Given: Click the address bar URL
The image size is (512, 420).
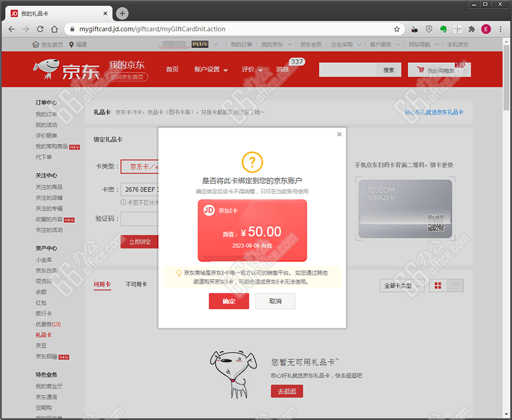Looking at the screenshot, I should click(x=152, y=29).
